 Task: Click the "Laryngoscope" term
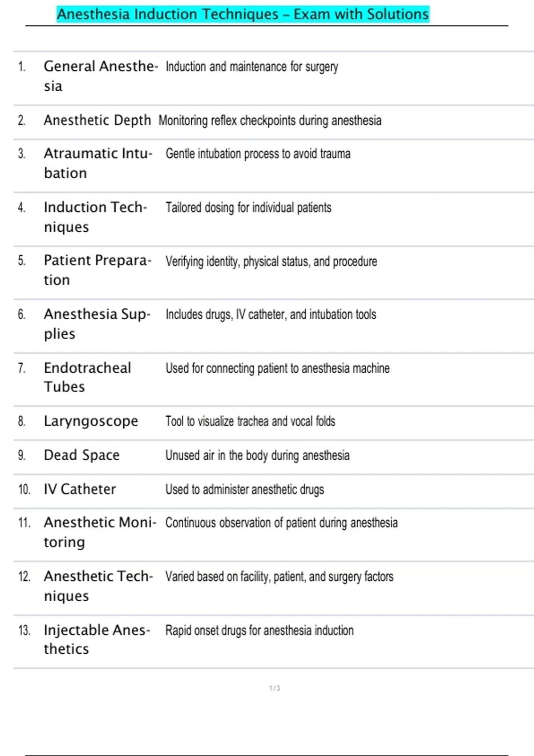click(x=91, y=421)
